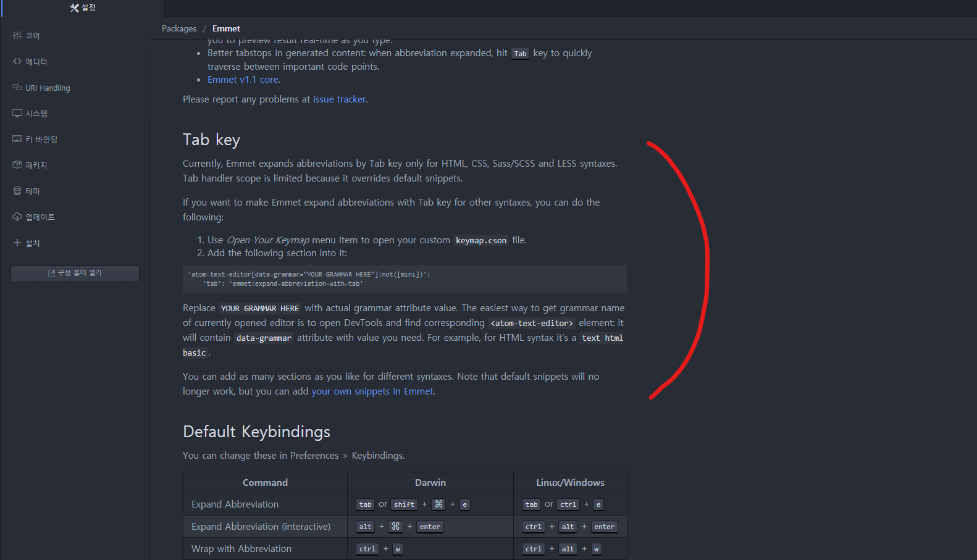Click the keymap.cson inline code
The height and width of the screenshot is (560, 977).
481,241
